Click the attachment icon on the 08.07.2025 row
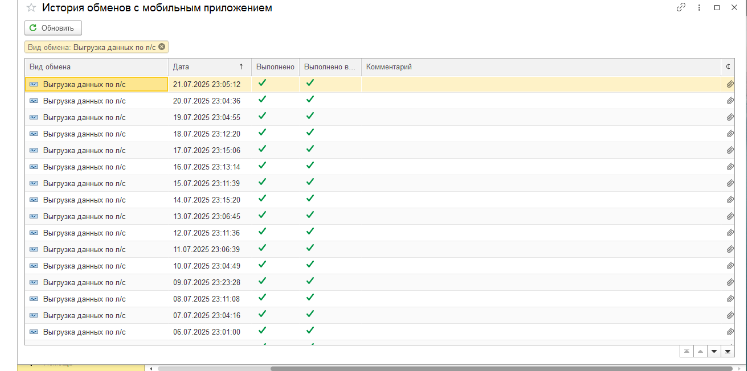747x371 pixels. [x=730, y=299]
